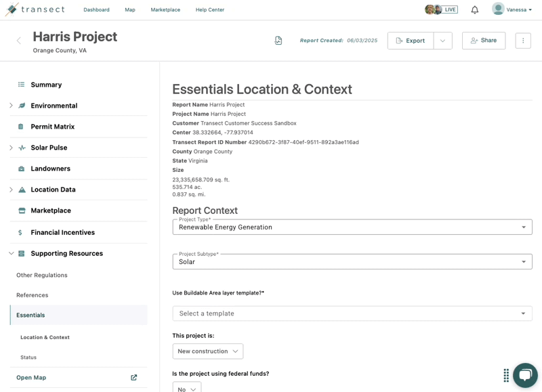Open the three-dot more options menu

[x=523, y=41]
